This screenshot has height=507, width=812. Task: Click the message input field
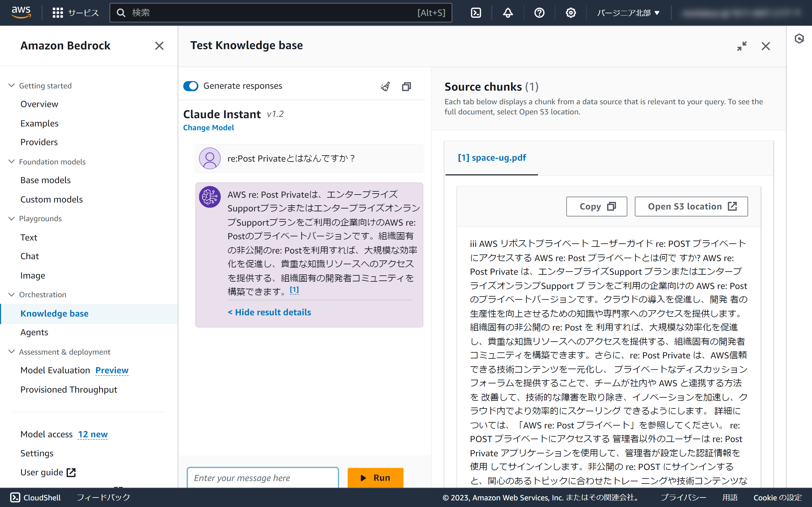point(263,478)
